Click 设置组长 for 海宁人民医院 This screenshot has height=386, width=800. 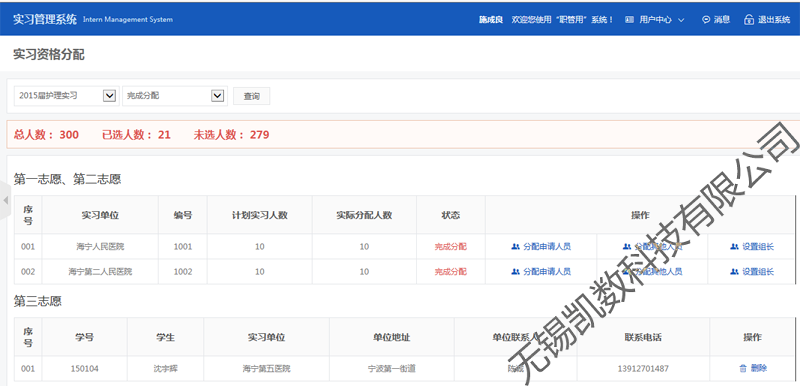(752, 247)
